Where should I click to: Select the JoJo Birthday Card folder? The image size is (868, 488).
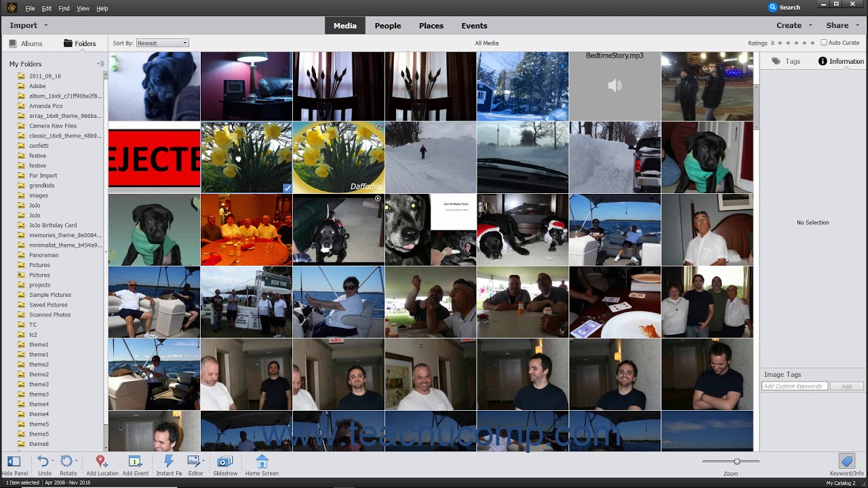tap(52, 225)
